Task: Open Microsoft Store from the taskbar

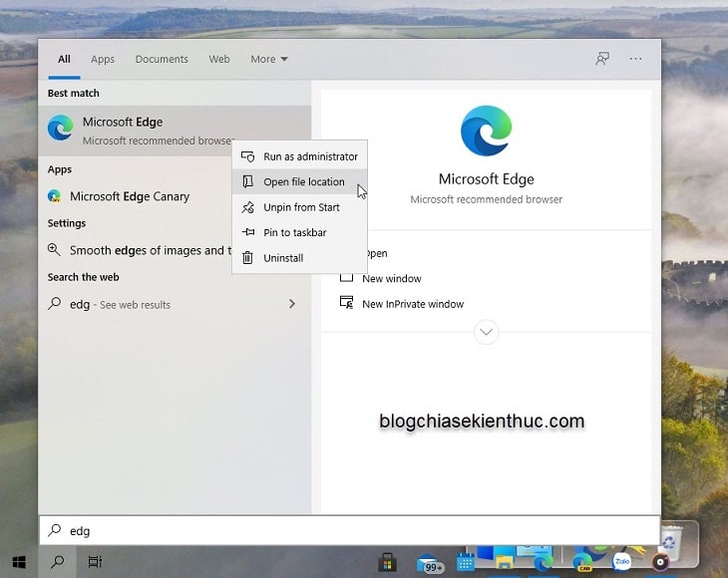Action: coord(387,562)
